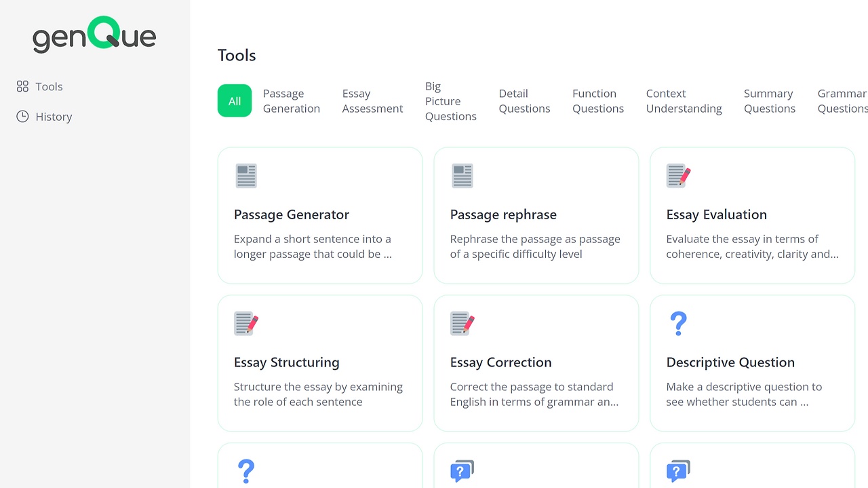The width and height of the screenshot is (868, 488).
Task: Open the Detail Questions category
Action: [x=524, y=100]
